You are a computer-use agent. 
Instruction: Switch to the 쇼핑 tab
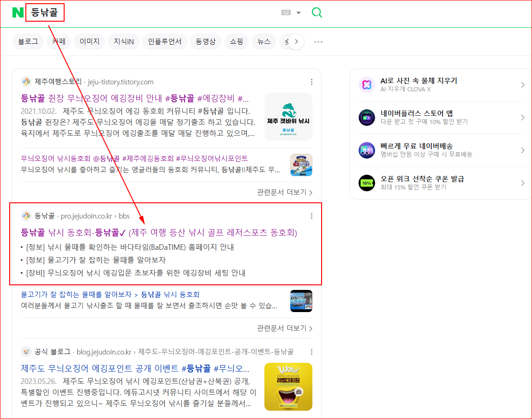(237, 41)
